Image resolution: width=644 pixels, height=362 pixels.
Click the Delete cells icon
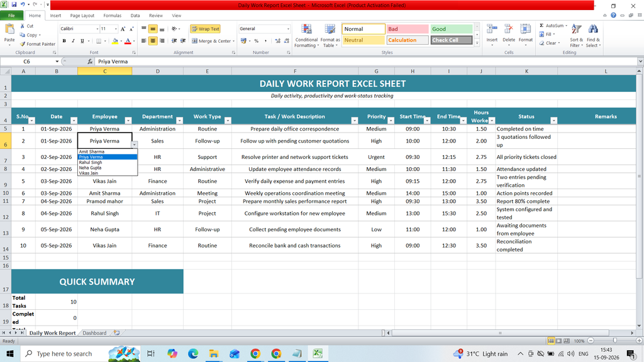[x=508, y=30]
